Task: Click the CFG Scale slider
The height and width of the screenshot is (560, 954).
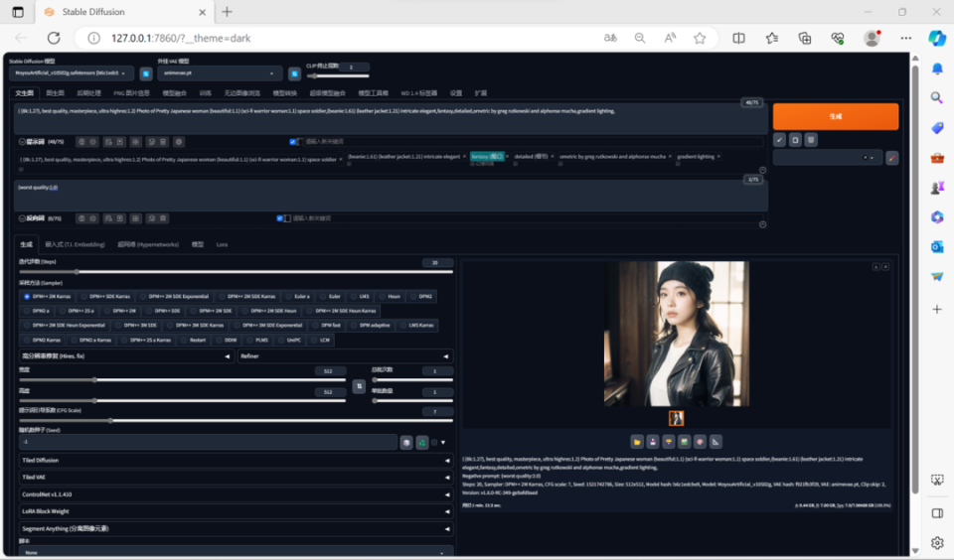Action: pos(236,420)
